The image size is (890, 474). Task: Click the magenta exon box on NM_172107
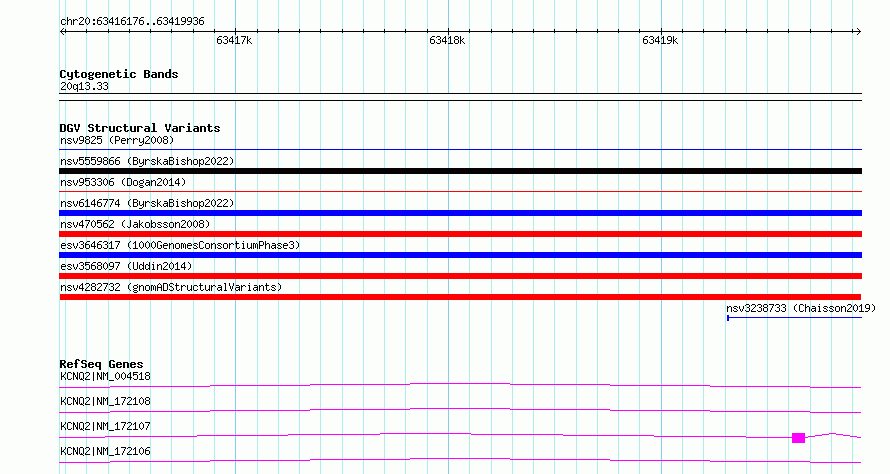799,438
